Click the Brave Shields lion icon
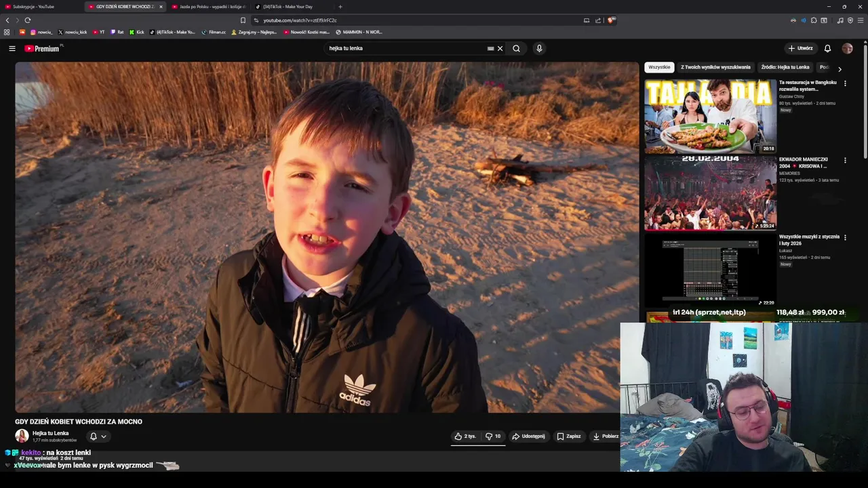Viewport: 868px width, 488px height. point(611,20)
